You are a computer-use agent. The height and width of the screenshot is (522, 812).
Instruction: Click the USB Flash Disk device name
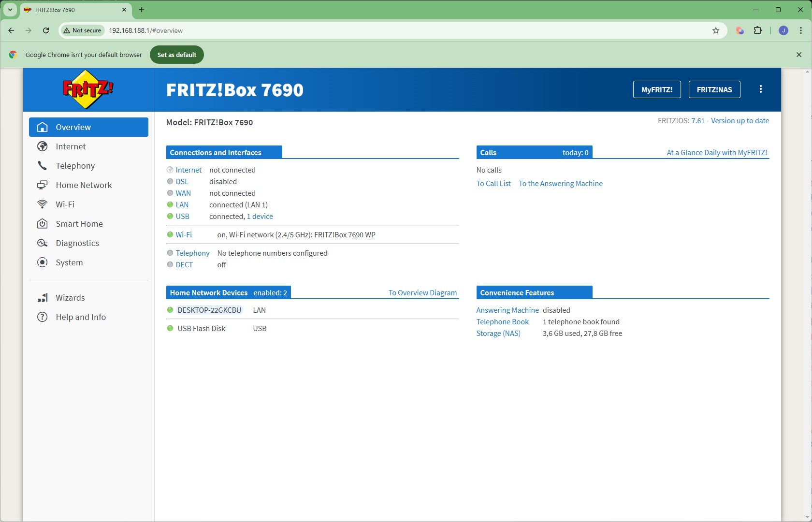point(202,329)
